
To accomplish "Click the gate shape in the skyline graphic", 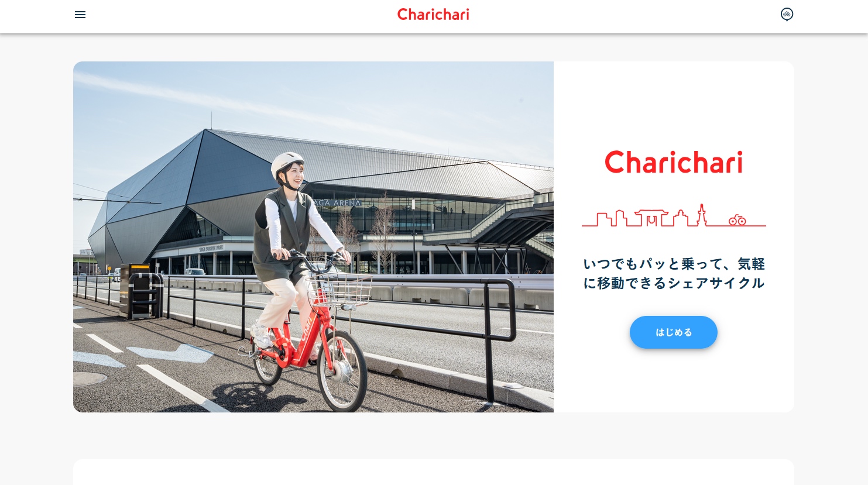I will coord(651,217).
